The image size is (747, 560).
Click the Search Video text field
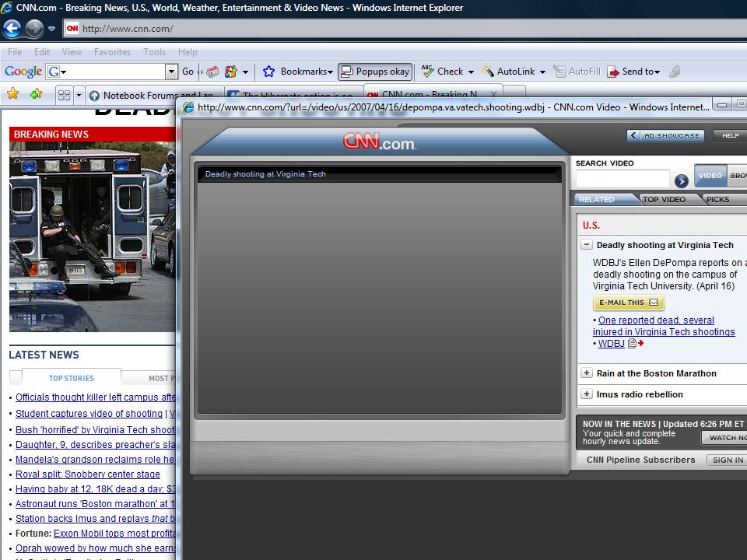[622, 179]
